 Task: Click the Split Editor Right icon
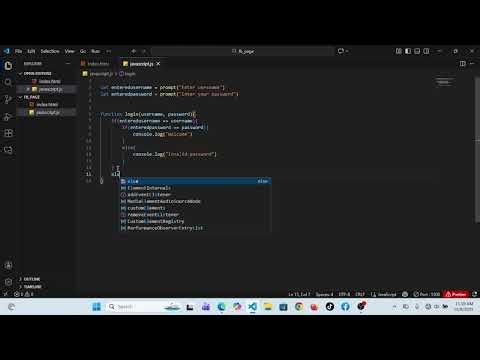pos(462,63)
